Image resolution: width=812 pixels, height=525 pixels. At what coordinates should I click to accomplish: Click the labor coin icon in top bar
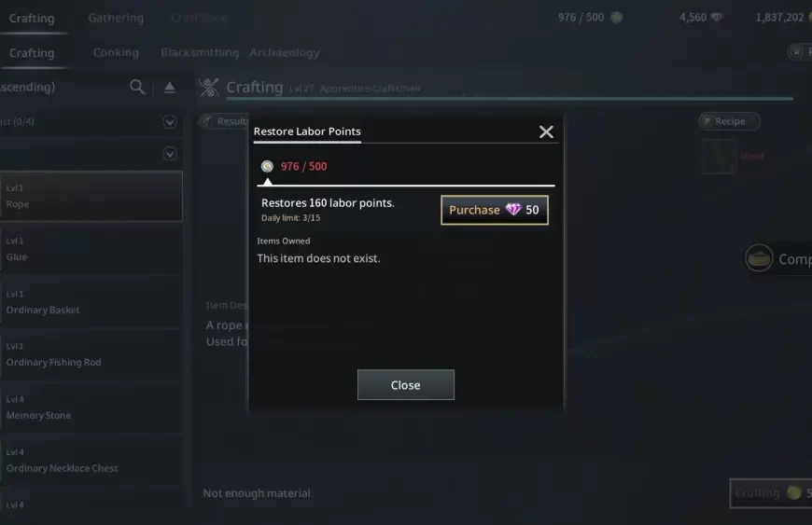pyautogui.click(x=616, y=17)
